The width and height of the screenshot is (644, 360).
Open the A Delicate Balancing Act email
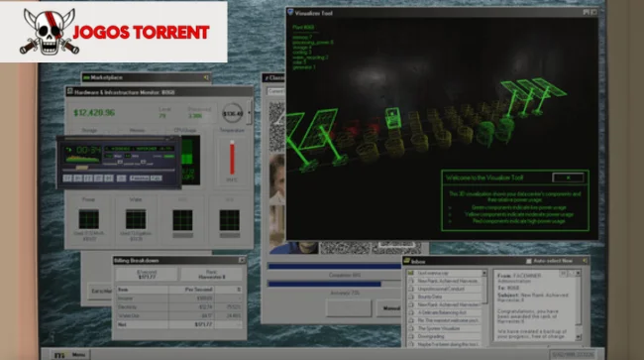pyautogui.click(x=445, y=312)
